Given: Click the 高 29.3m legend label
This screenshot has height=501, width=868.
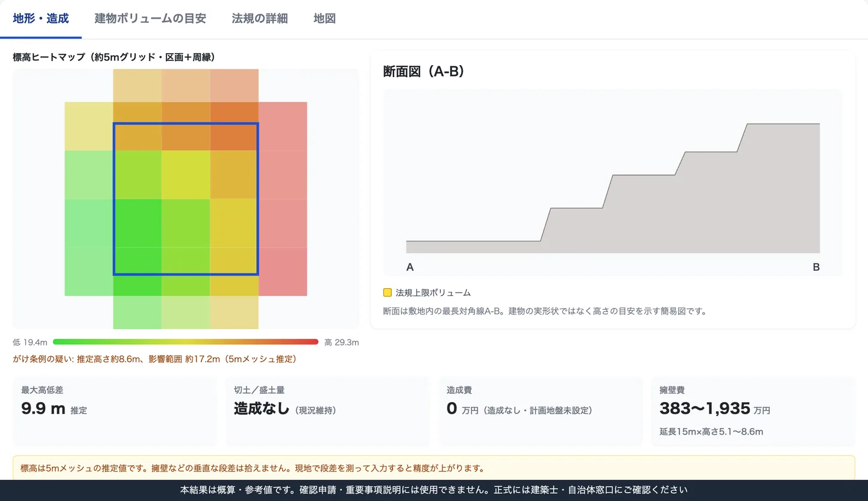Looking at the screenshot, I should point(341,342).
